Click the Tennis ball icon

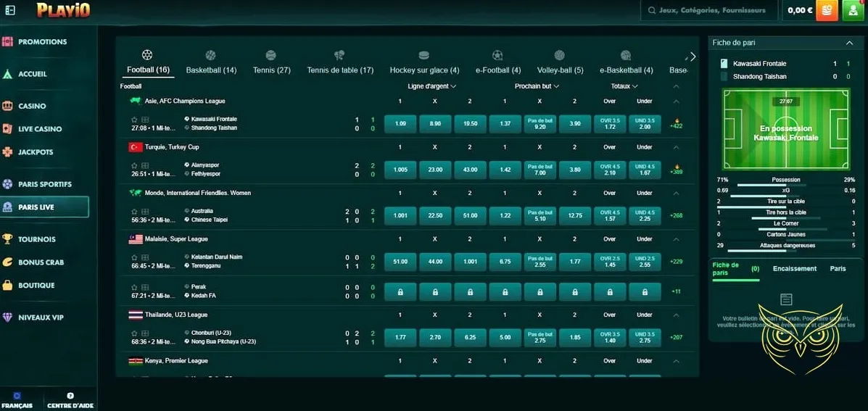[271, 55]
